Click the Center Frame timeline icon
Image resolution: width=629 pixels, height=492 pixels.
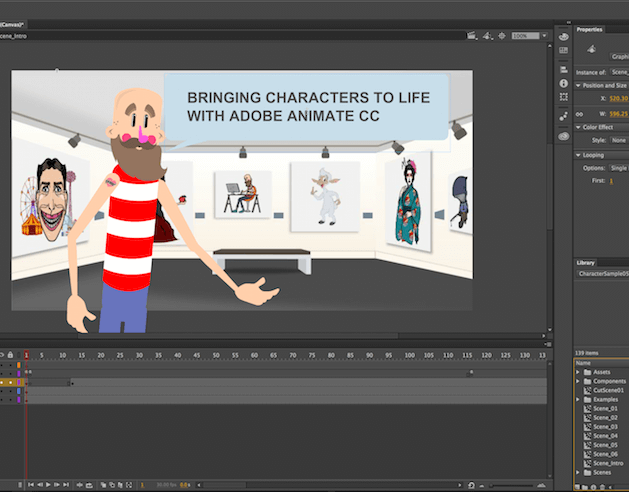tap(80, 485)
